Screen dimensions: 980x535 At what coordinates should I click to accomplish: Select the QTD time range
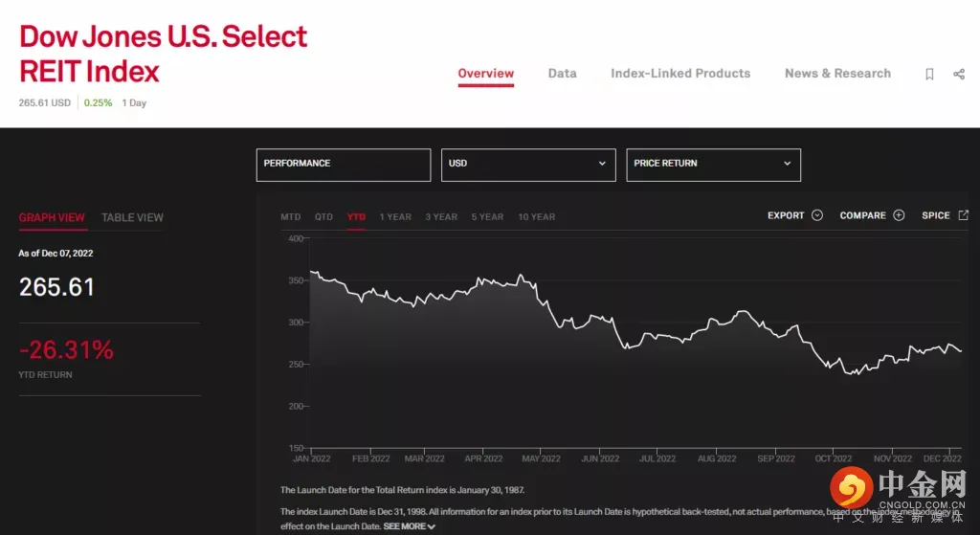pos(323,217)
